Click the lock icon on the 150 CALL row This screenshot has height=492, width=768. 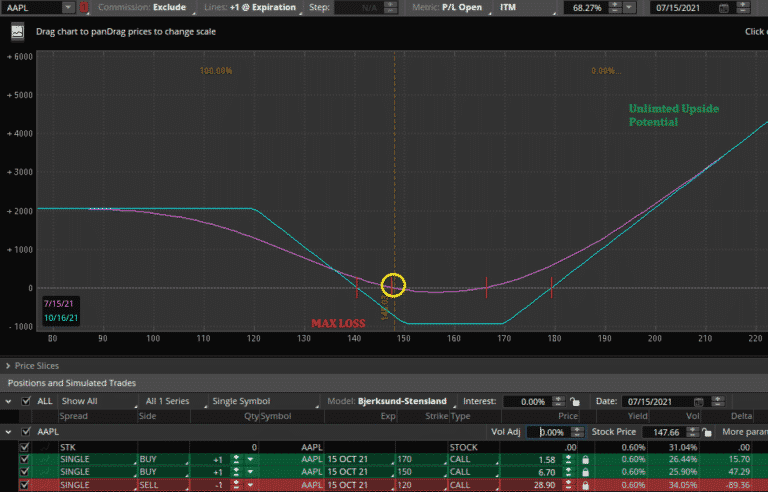584,471
